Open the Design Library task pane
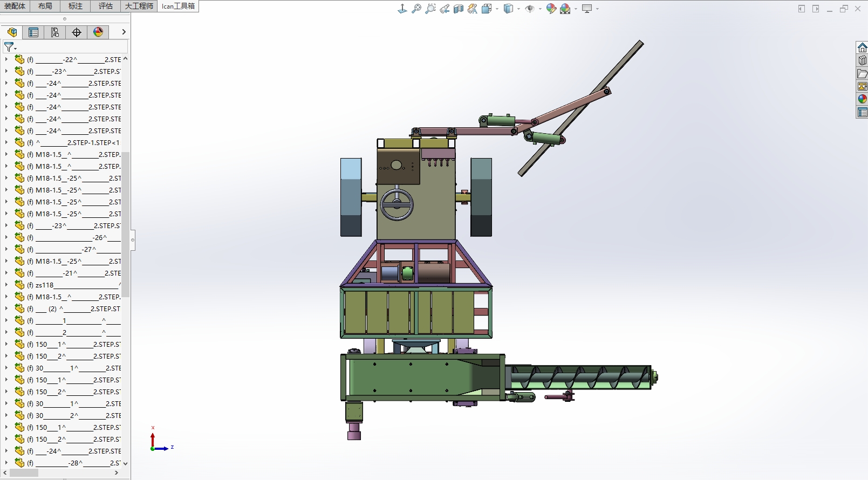Viewport: 868px width, 480px height. click(863, 60)
